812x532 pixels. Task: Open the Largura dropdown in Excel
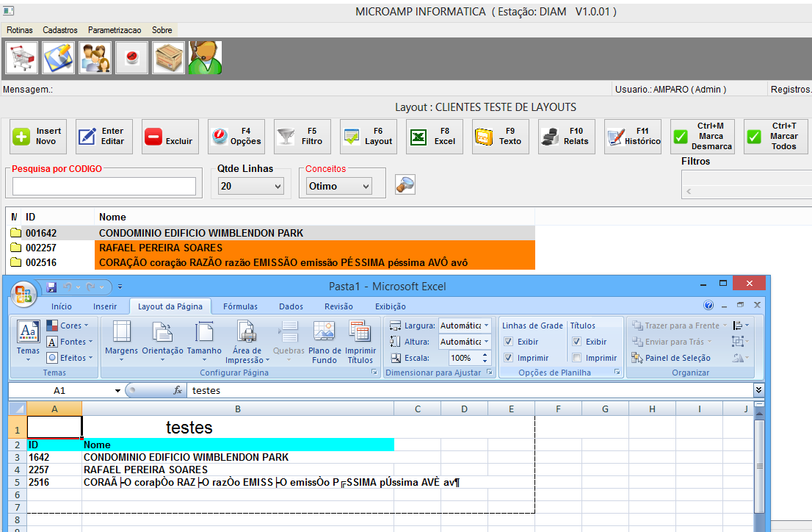[486, 326]
